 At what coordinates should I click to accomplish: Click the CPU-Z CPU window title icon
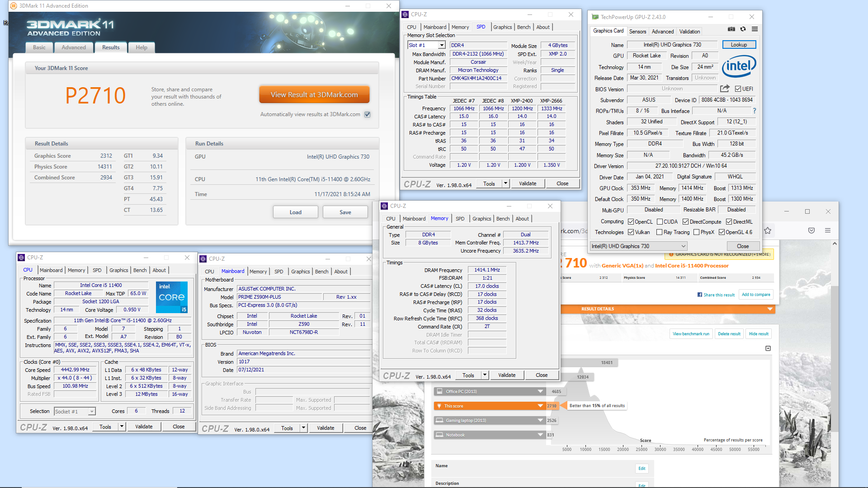(21, 258)
